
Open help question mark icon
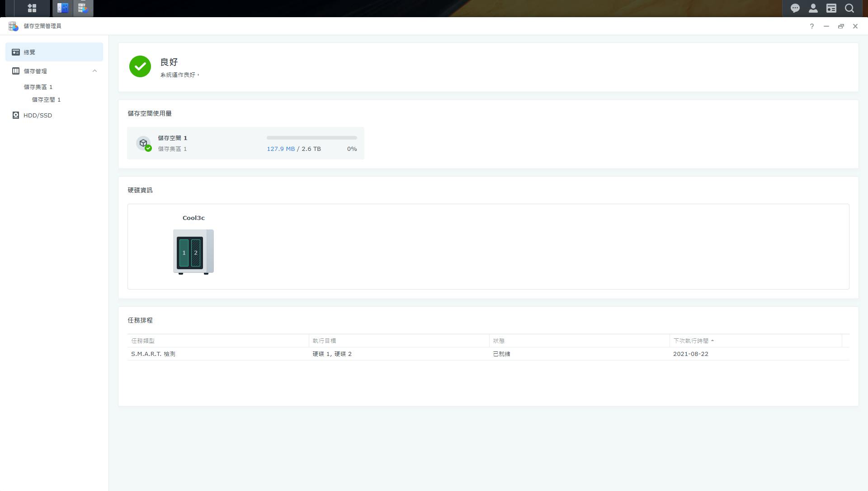811,26
